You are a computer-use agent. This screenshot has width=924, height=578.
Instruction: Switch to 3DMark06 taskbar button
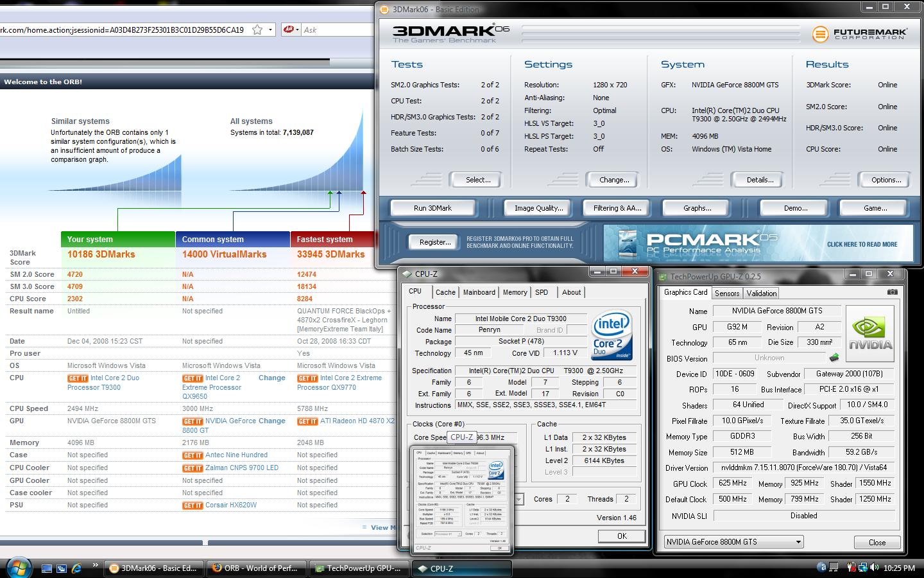(154, 568)
